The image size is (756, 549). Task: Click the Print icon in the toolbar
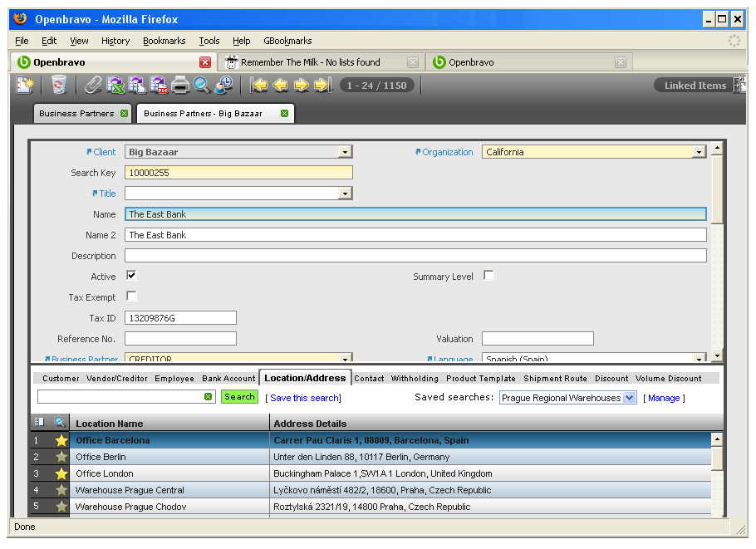pos(180,85)
